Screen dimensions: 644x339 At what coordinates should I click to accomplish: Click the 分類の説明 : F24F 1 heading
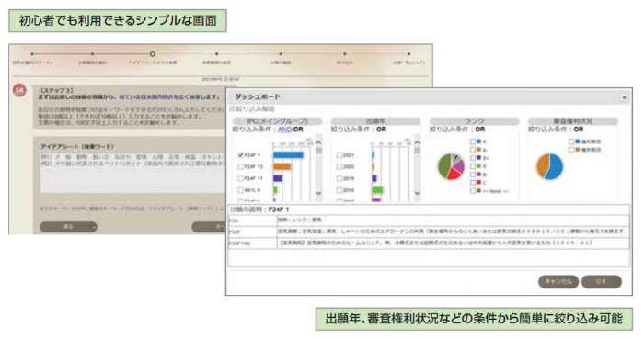(x=259, y=209)
